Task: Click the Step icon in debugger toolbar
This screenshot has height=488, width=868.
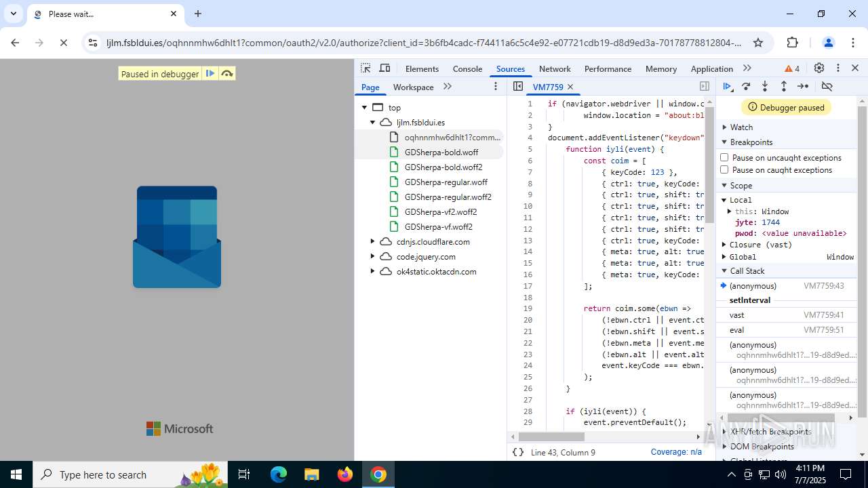Action: tap(803, 86)
